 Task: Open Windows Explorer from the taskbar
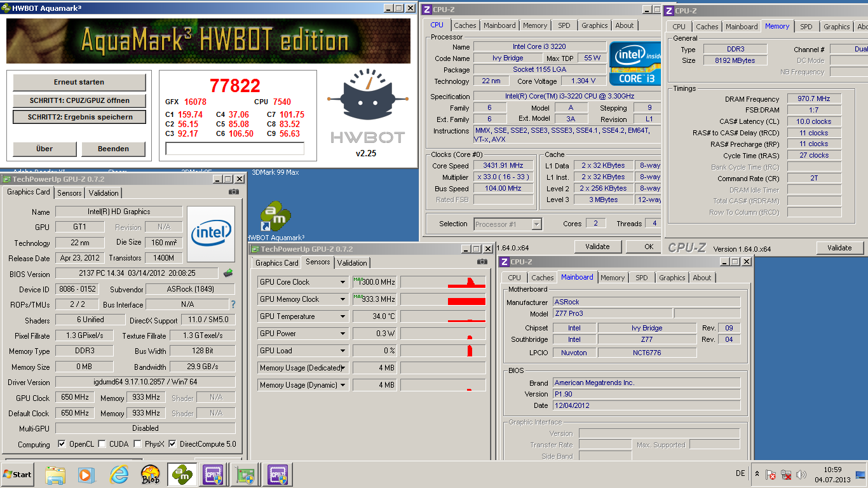[x=55, y=475]
